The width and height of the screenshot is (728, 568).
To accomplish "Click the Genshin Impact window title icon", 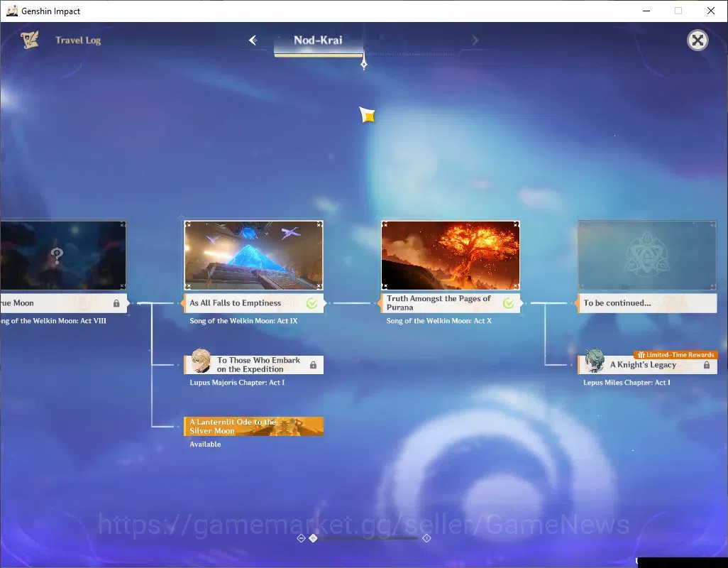I will tap(11, 11).
